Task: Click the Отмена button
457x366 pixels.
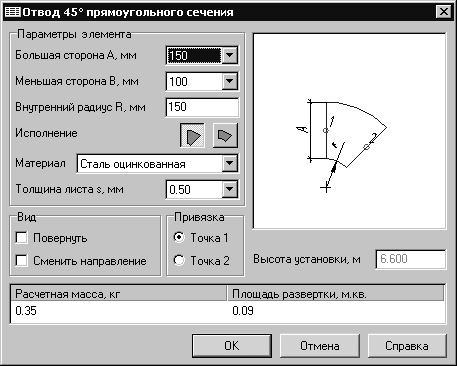Action: click(320, 346)
